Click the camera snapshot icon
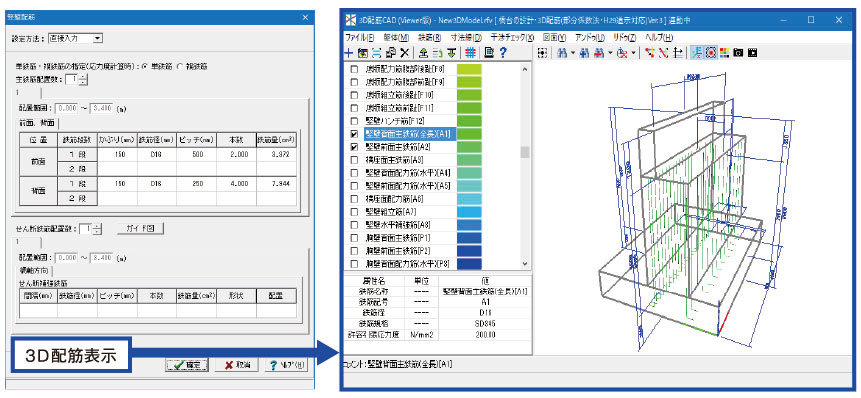The width and height of the screenshot is (861, 398). [739, 53]
